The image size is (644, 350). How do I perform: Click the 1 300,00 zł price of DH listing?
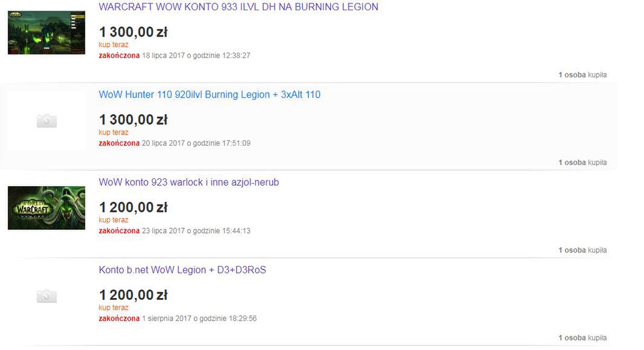133,31
